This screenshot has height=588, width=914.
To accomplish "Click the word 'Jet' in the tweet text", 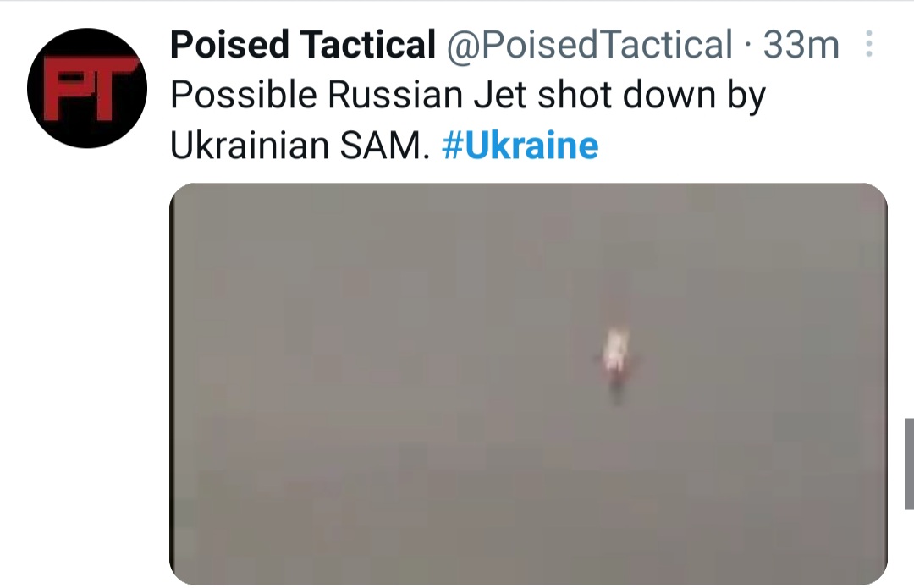I will pos(501,95).
